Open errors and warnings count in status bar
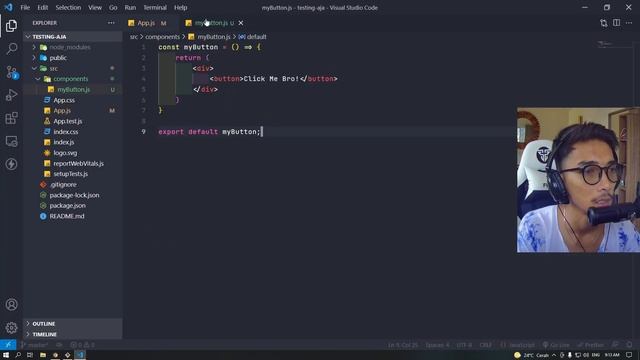Viewport: 640px width, 360px height. point(82,345)
